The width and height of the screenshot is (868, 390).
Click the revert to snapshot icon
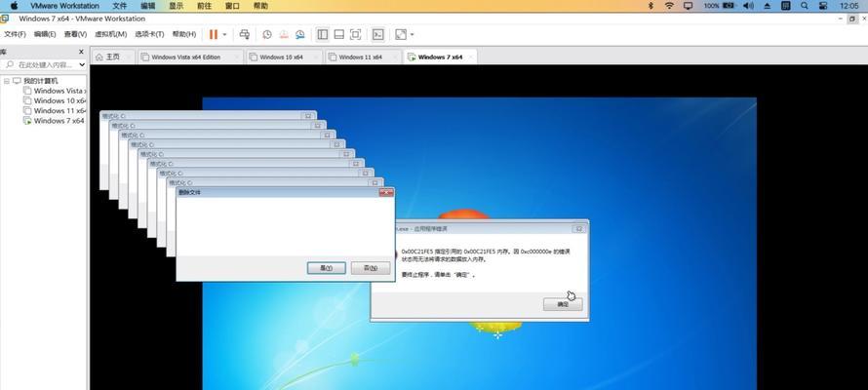284,34
